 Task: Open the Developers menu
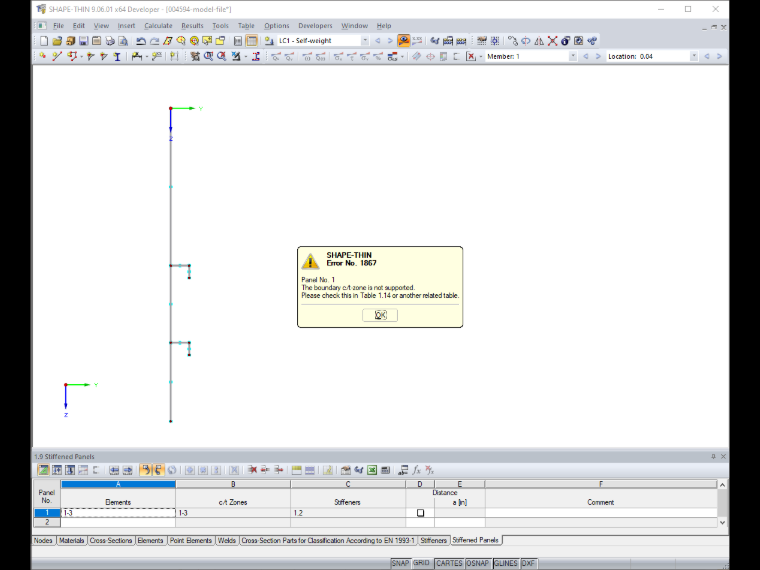click(x=315, y=26)
